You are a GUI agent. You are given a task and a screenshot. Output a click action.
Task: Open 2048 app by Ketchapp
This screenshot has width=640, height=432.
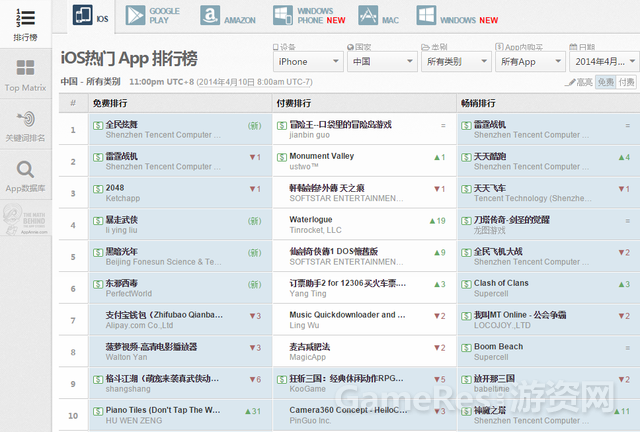click(x=115, y=188)
